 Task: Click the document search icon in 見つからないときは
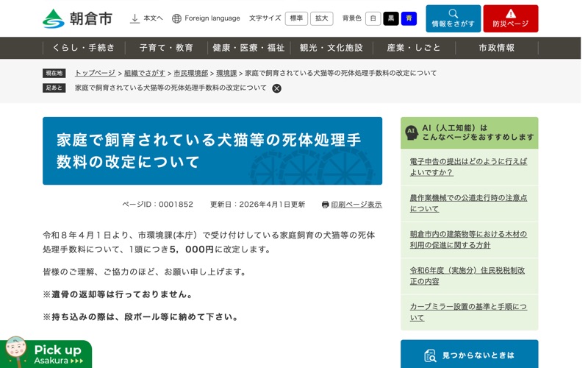(430, 355)
